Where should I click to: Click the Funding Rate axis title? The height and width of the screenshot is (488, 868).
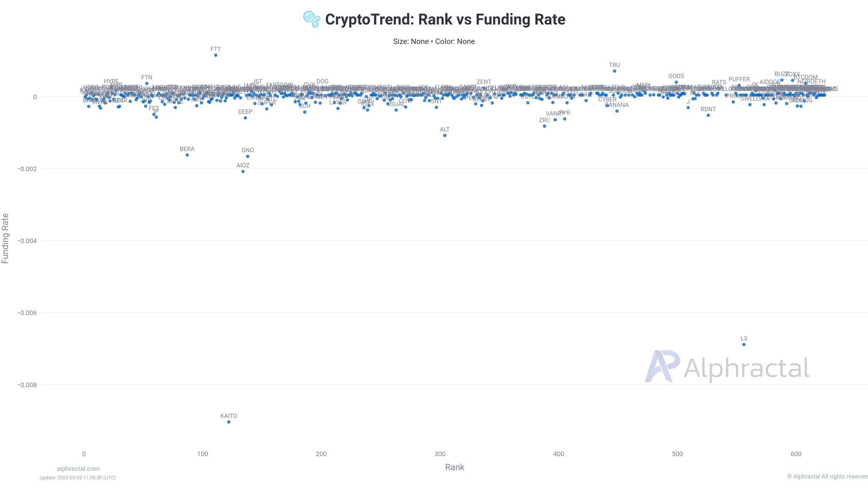5,238
